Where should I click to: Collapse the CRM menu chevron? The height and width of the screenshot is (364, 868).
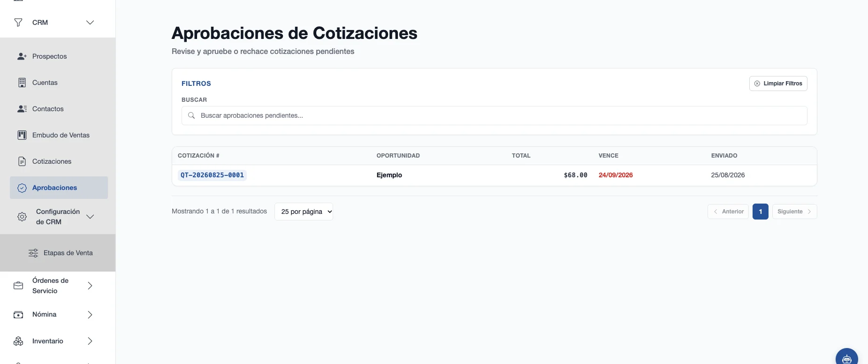tap(90, 23)
